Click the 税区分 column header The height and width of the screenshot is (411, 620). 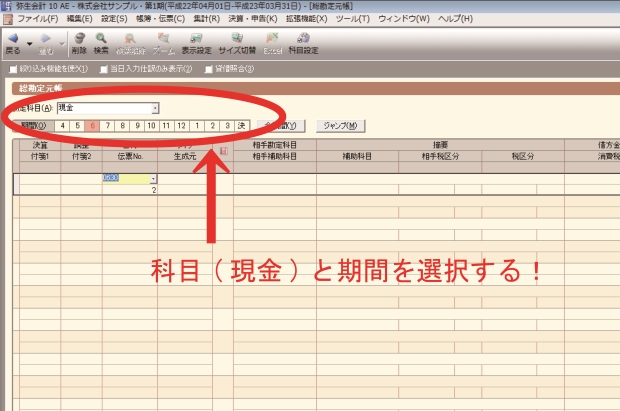[523, 156]
